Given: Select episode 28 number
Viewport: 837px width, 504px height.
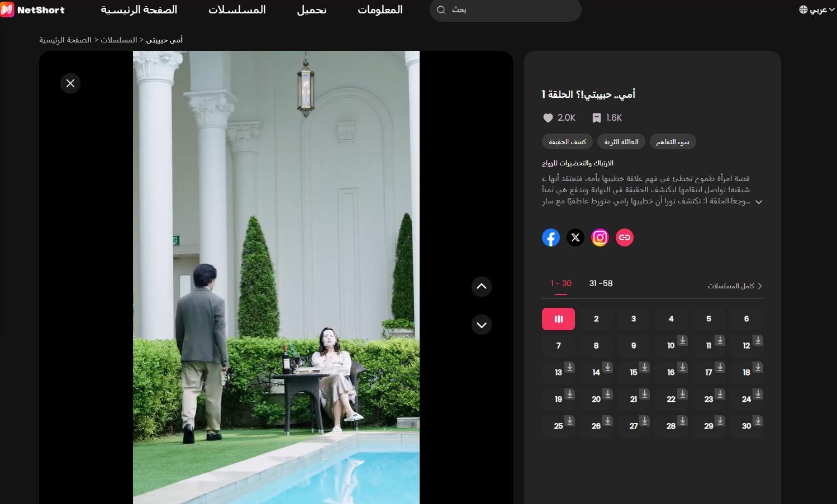Looking at the screenshot, I should pyautogui.click(x=671, y=426).
